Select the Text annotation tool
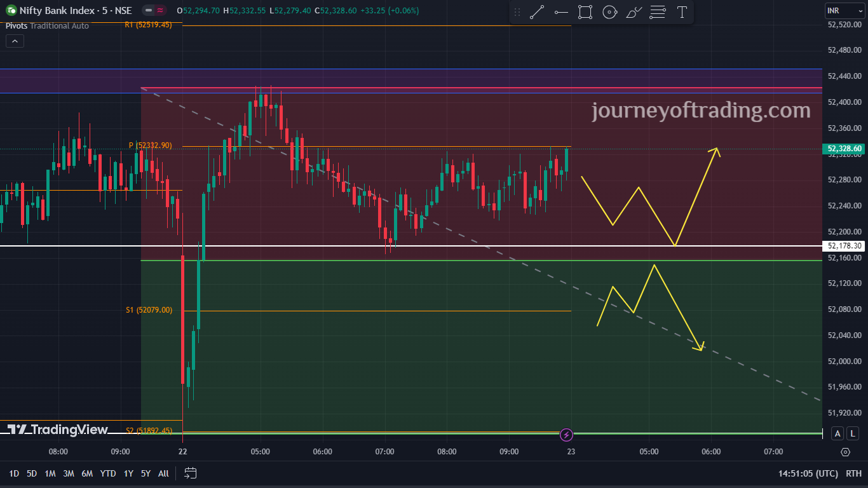 (682, 12)
